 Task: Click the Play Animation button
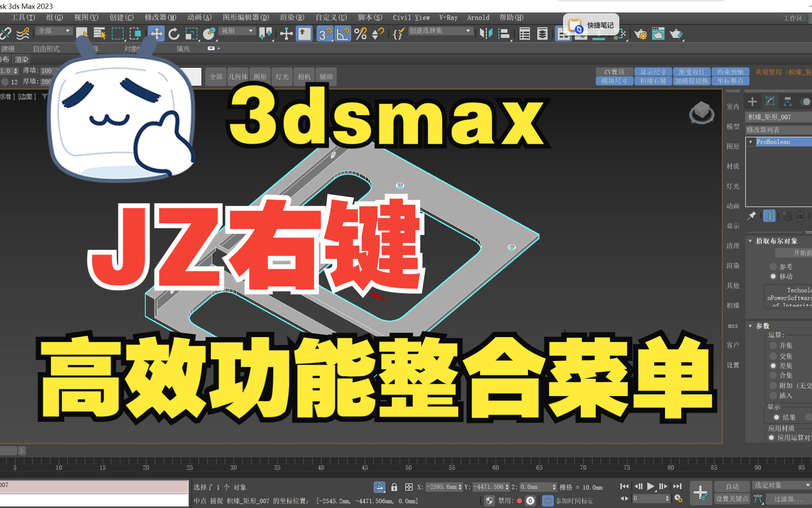(x=650, y=487)
